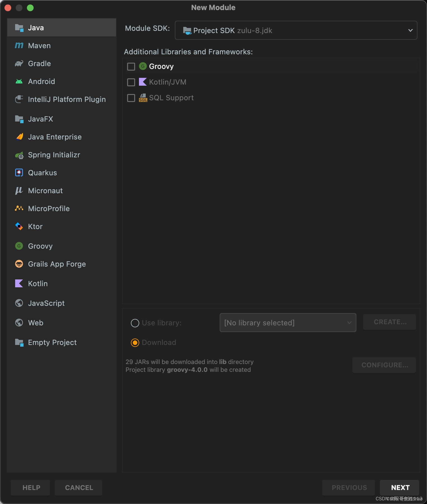427x504 pixels.
Task: Check the SQL Support checkbox
Action: 131,98
